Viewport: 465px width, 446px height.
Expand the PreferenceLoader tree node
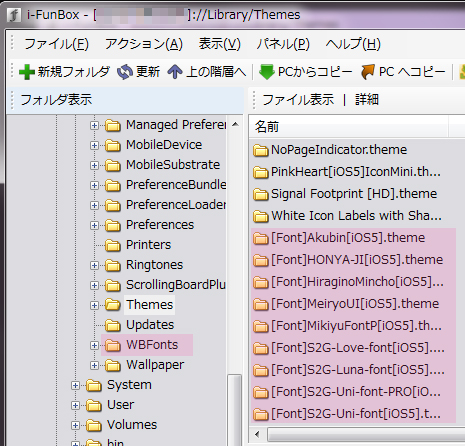[94, 205]
